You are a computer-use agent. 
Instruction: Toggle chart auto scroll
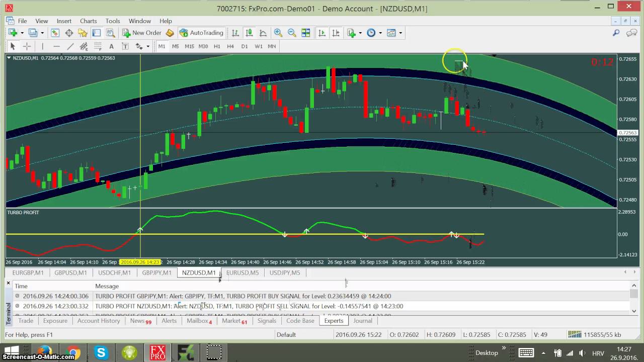(x=321, y=33)
